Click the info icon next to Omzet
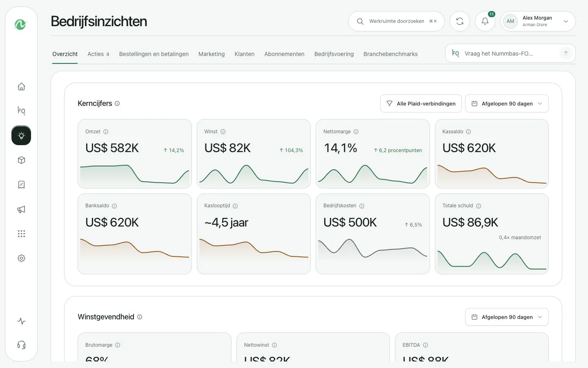 click(x=106, y=132)
